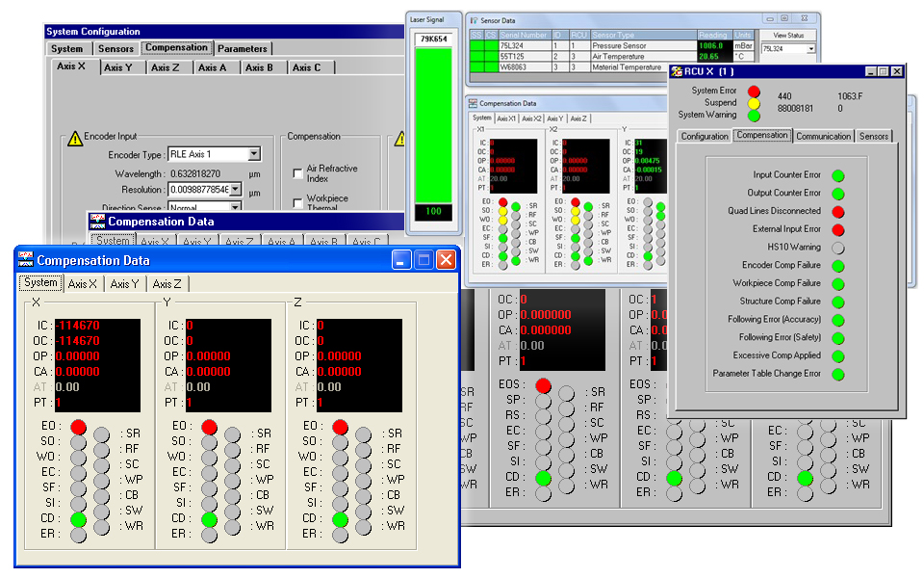Click the red System Error indicator light
Viewport: 924px width, 578px height.
point(754,92)
